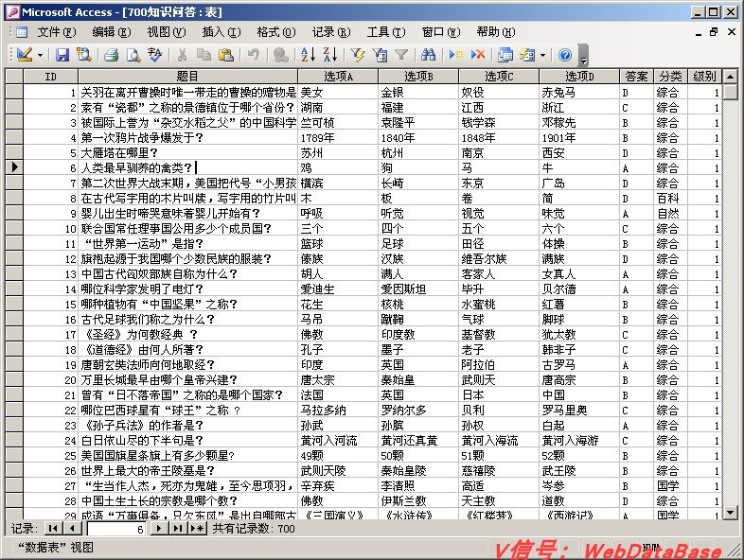
Task: Open the View icon's dropdown arrow
Action: pos(41,56)
